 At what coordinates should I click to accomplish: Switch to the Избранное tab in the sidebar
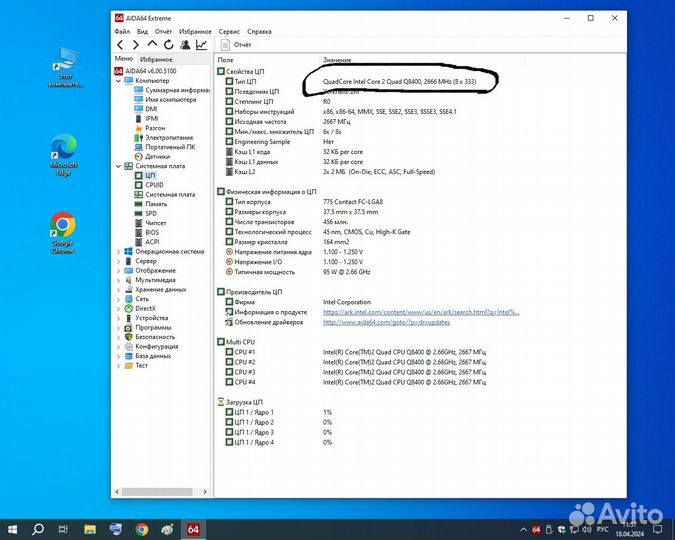pos(155,60)
